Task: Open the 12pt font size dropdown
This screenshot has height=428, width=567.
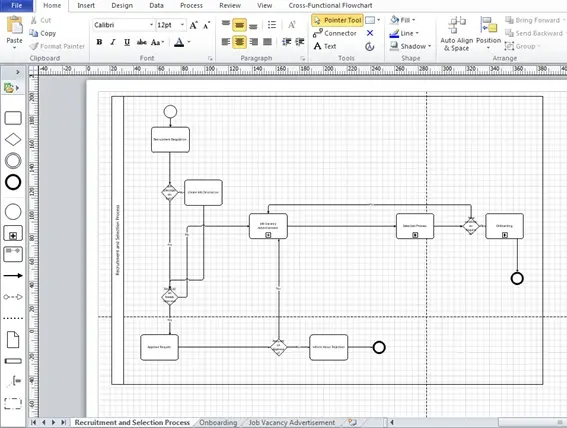Action: point(182,25)
